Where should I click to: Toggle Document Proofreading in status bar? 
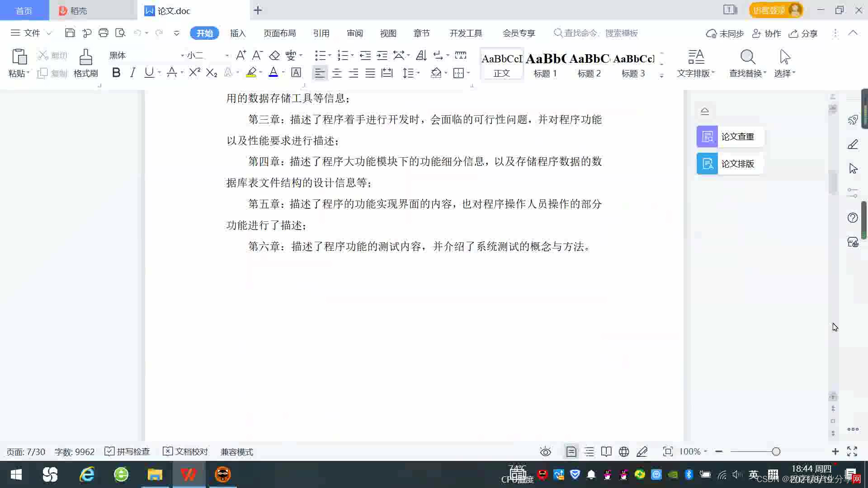[x=185, y=451]
